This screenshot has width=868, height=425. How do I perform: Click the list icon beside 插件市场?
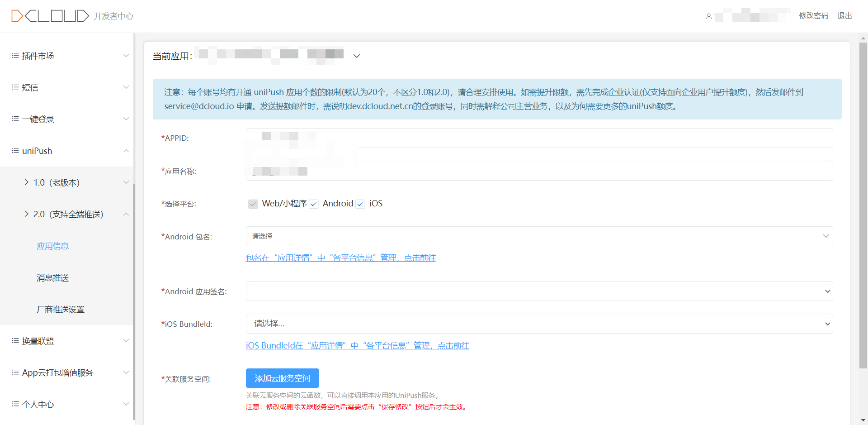click(15, 56)
